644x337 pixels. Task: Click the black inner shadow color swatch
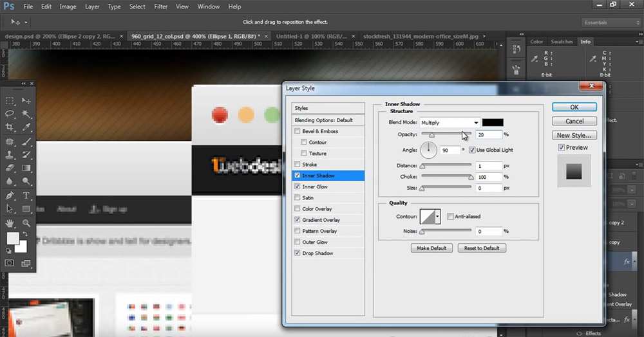tap(493, 122)
